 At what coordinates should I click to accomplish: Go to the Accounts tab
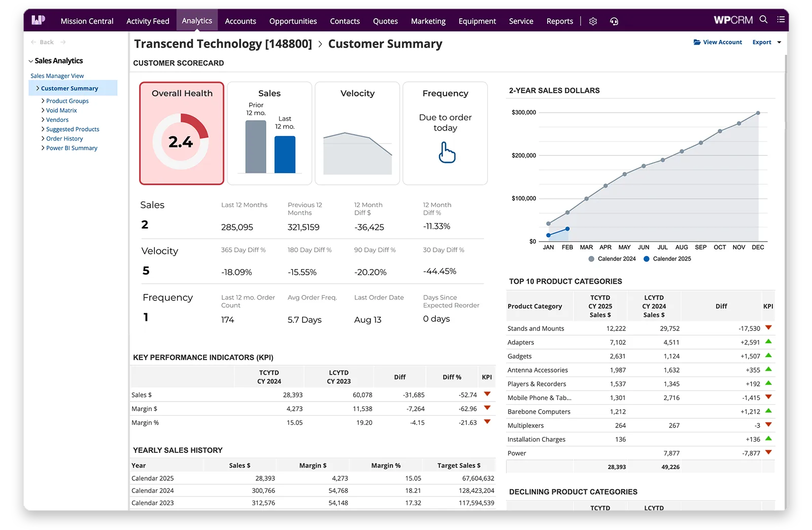click(241, 21)
